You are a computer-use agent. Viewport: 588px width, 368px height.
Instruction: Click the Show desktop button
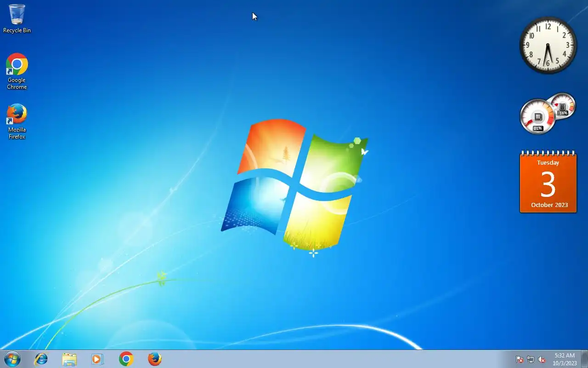tap(584, 359)
